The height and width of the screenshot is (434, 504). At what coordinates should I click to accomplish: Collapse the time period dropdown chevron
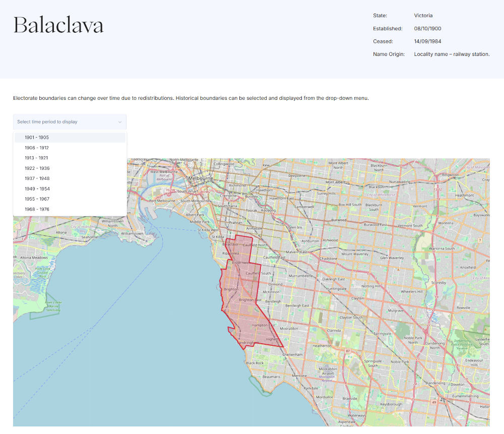tap(119, 122)
